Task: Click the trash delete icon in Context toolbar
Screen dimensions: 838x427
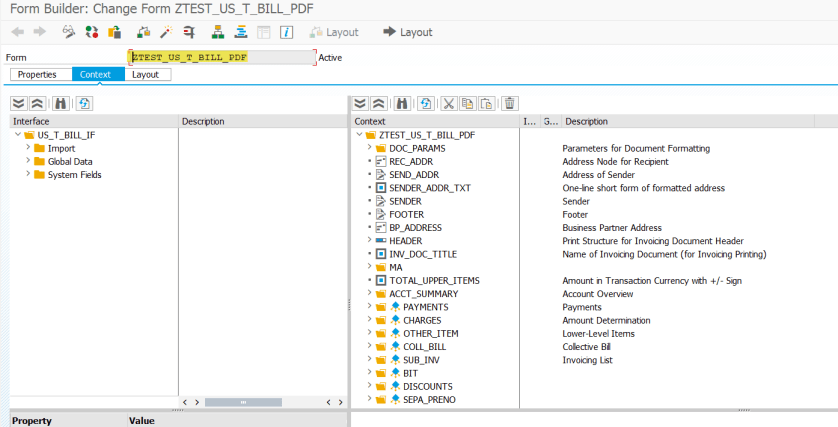Action: point(510,103)
